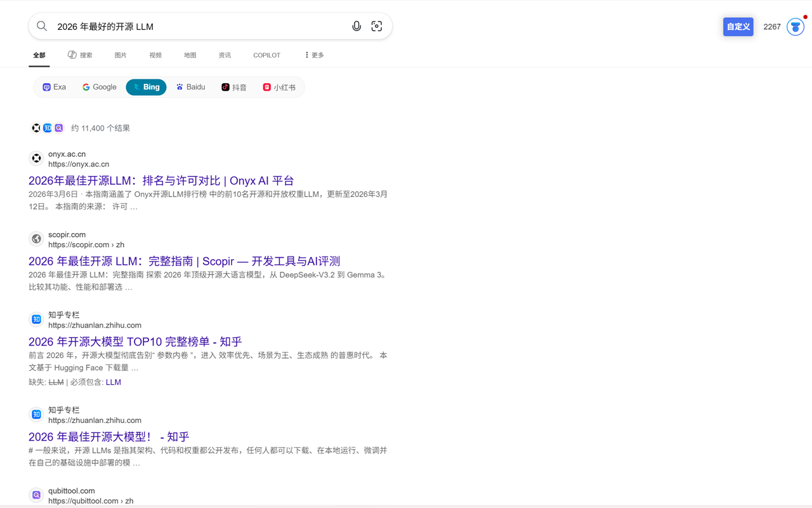Click the Scopir result snippet text

(208, 281)
